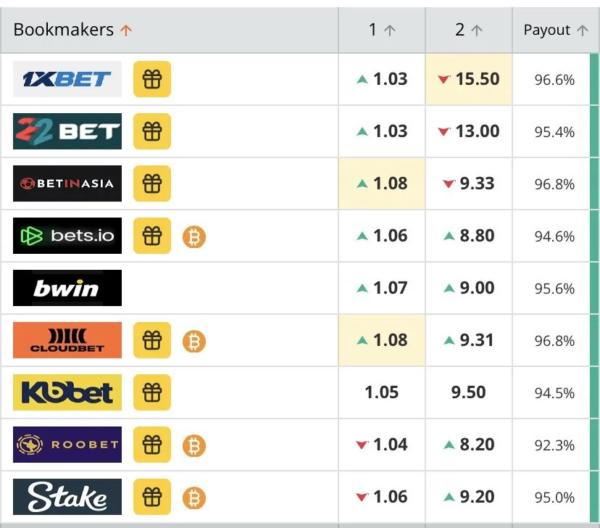Open BetInAsia gift bonus offer
The width and height of the screenshot is (600, 528).
(x=152, y=183)
